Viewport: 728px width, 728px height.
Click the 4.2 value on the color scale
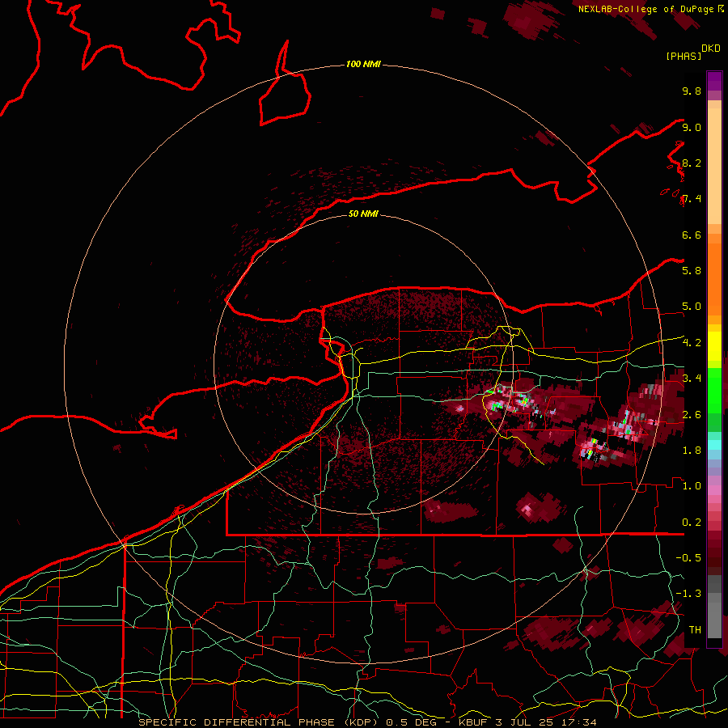[692, 343]
